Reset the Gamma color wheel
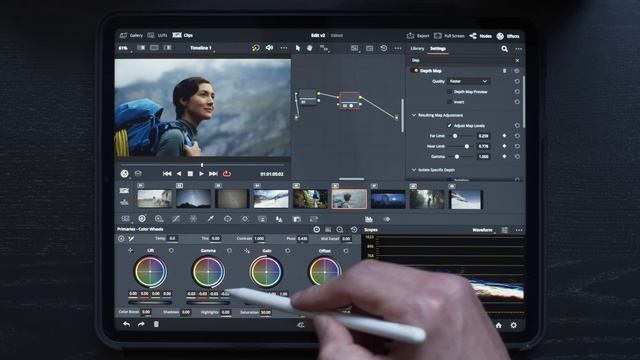This screenshot has height=360, width=640. click(229, 251)
